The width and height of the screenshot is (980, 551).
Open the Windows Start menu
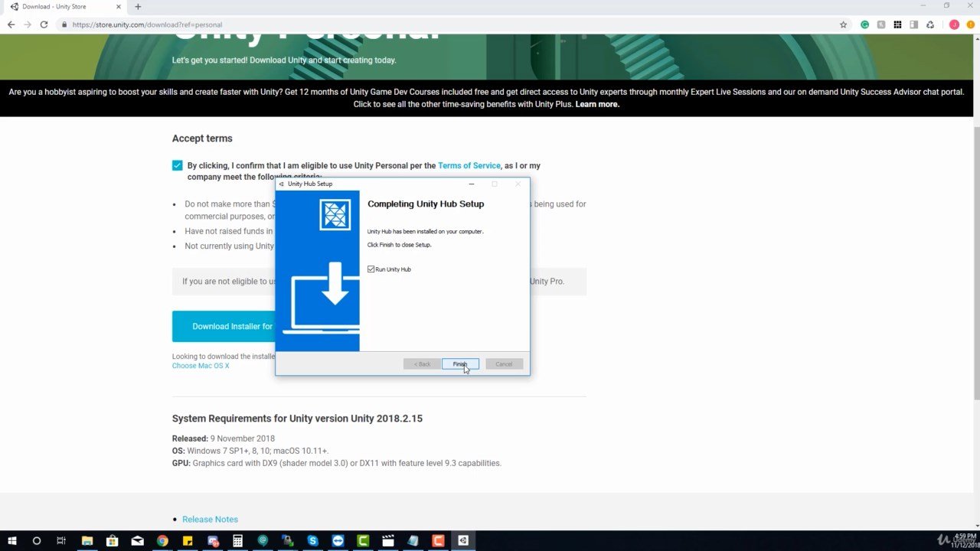[x=12, y=540]
